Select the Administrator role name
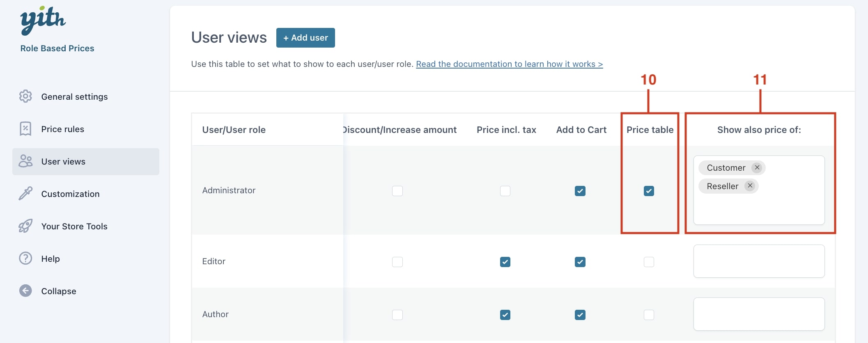The image size is (868, 343). (x=229, y=190)
